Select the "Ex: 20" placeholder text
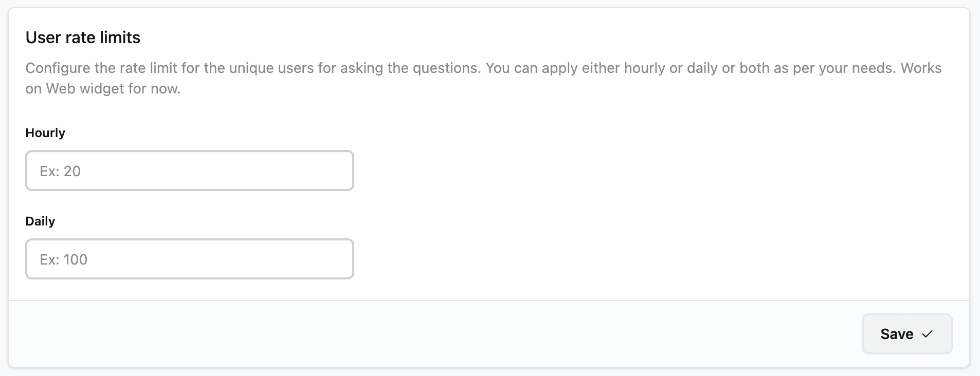This screenshot has height=376, width=980. tap(60, 171)
